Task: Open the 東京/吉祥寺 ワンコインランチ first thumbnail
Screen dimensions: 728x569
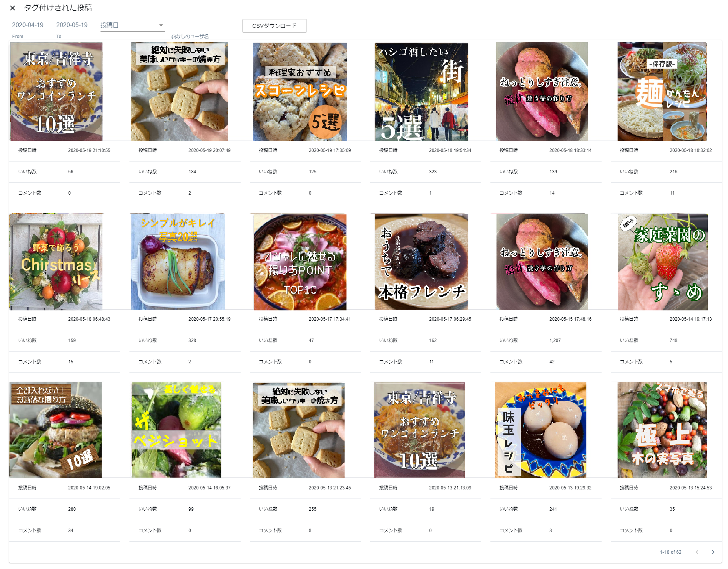Action: 56,92
